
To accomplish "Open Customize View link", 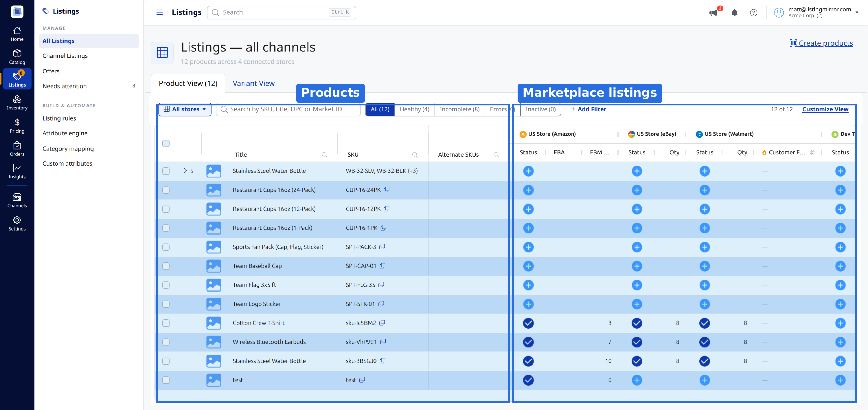I will click(825, 109).
